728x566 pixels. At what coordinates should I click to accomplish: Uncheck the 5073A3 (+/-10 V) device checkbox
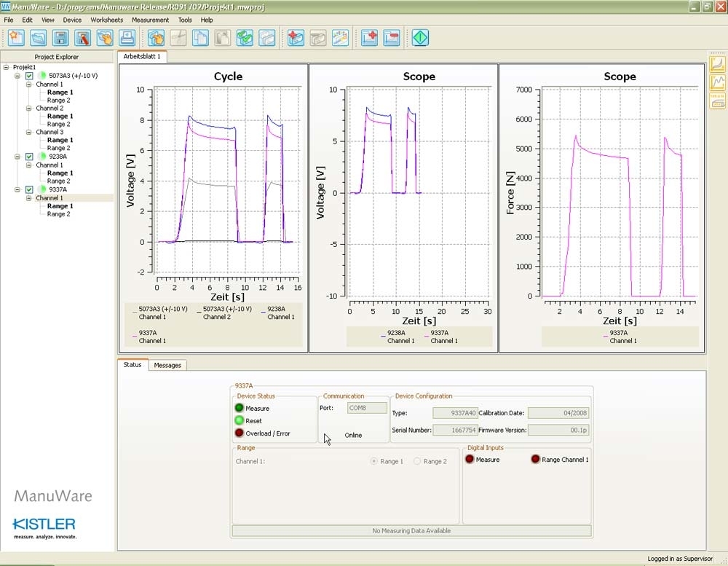pyautogui.click(x=29, y=76)
